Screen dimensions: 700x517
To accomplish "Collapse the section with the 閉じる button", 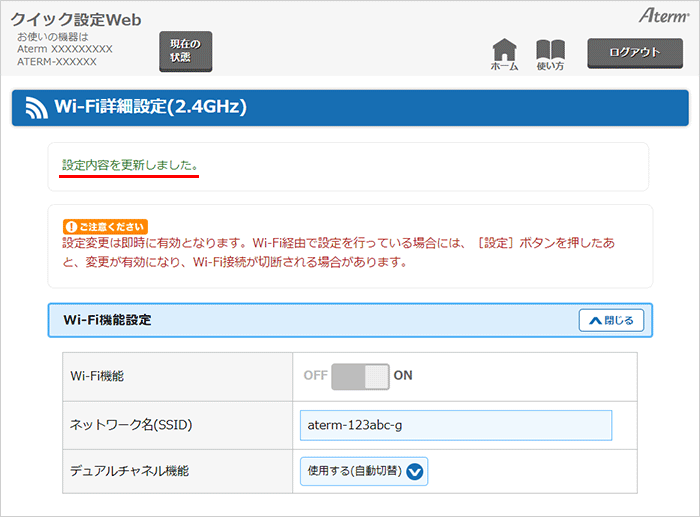I will pos(611,320).
